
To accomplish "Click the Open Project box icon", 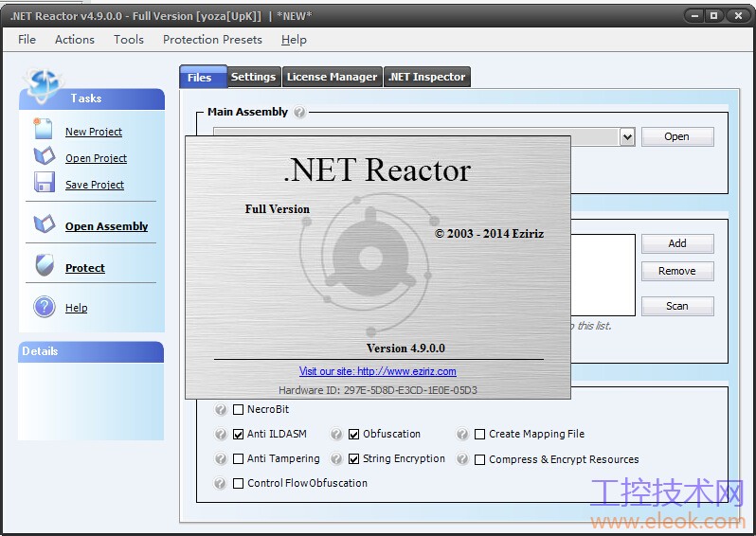I will click(x=45, y=155).
